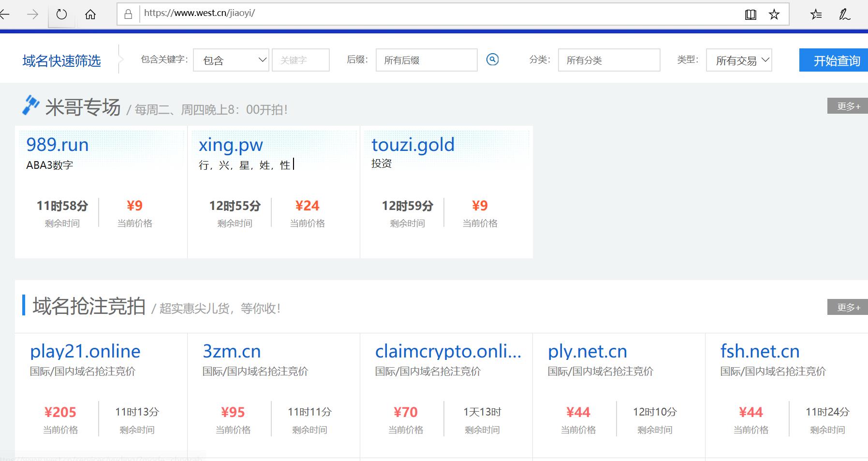Click the 类型 label
The width and height of the screenshot is (868, 461).
(x=688, y=59)
